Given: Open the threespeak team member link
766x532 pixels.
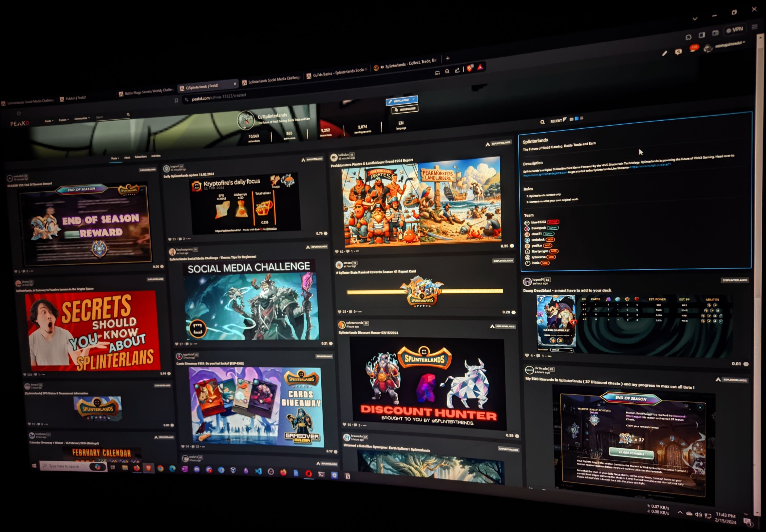Looking at the screenshot, I should tap(539, 228).
